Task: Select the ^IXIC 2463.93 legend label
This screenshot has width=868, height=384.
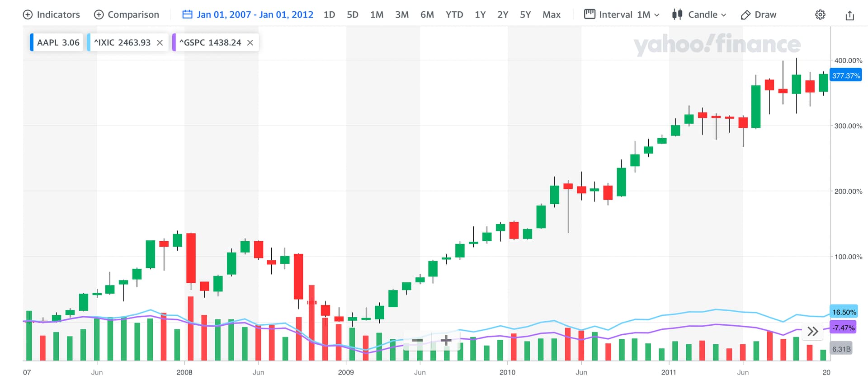Action: tap(122, 42)
